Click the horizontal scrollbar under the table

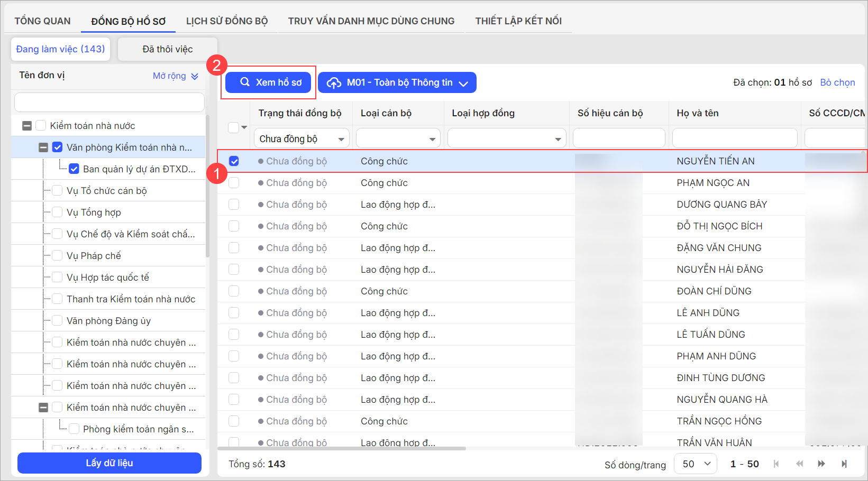(342, 449)
